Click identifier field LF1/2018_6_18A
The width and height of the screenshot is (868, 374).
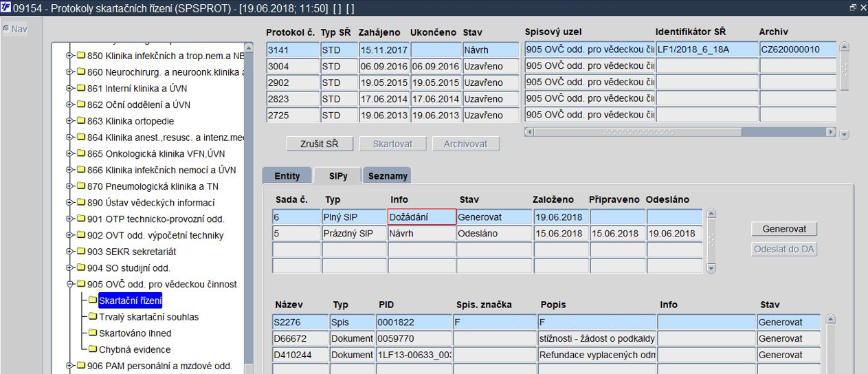point(706,49)
